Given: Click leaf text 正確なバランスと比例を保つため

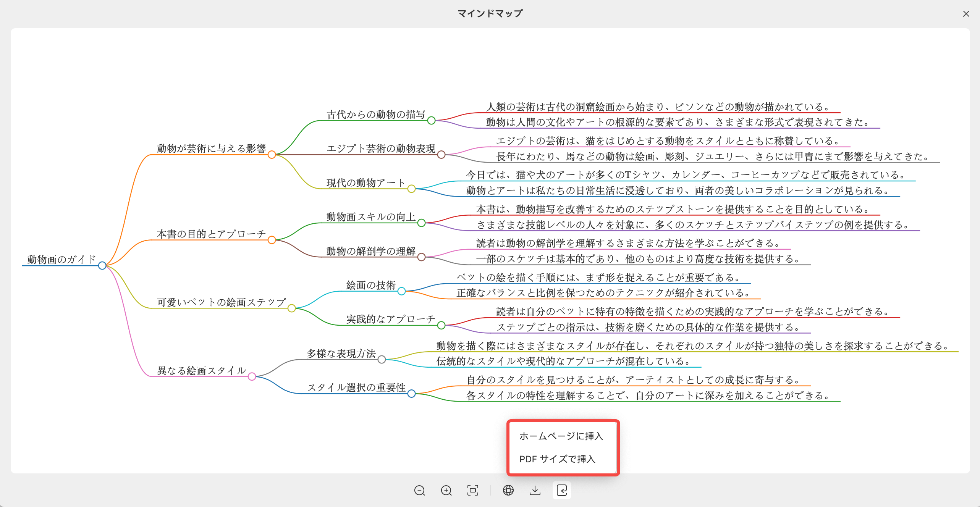Looking at the screenshot, I should (603, 292).
